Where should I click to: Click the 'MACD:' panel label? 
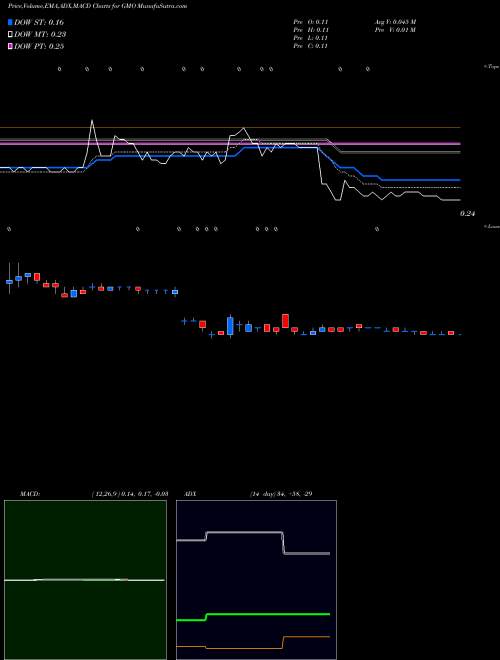point(30,494)
